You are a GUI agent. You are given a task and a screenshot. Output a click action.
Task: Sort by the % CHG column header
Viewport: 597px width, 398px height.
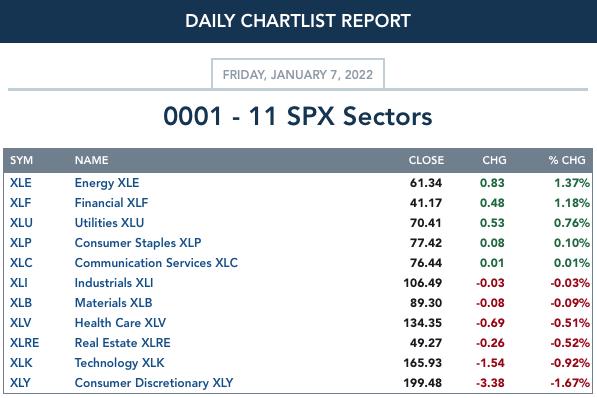(x=567, y=160)
